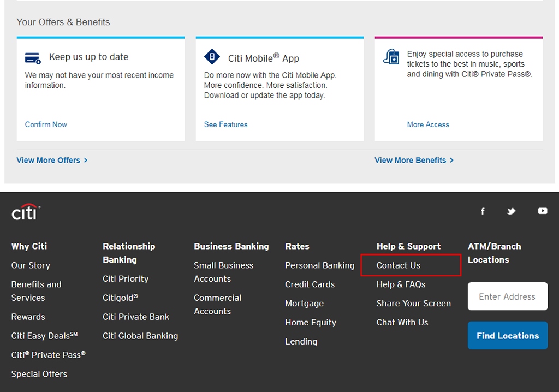Click the Why Citi footer heading
Image resolution: width=559 pixels, height=392 pixels.
(x=29, y=246)
